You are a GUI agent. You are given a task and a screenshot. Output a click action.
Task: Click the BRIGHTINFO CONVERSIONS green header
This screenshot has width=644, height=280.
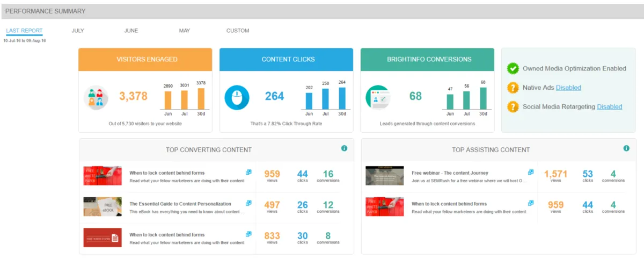tap(427, 59)
